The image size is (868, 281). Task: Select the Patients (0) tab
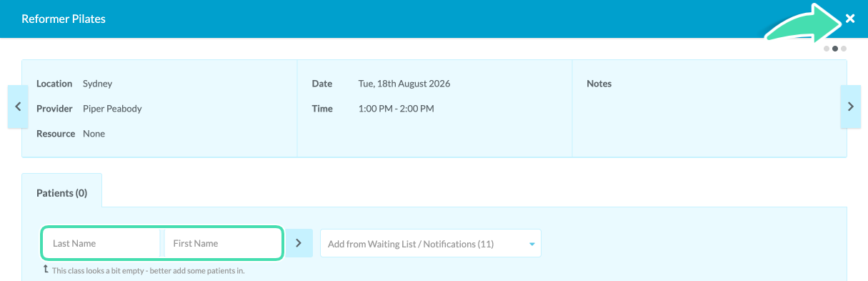click(x=61, y=193)
